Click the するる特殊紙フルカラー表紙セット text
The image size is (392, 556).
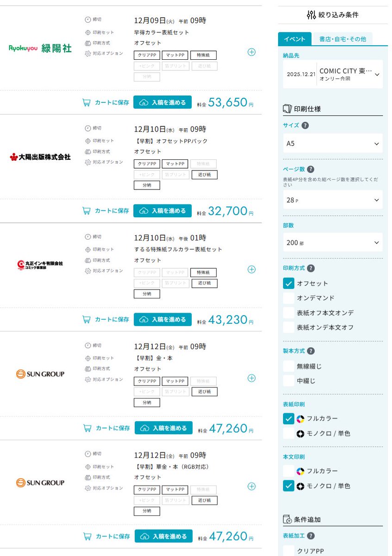178,249
